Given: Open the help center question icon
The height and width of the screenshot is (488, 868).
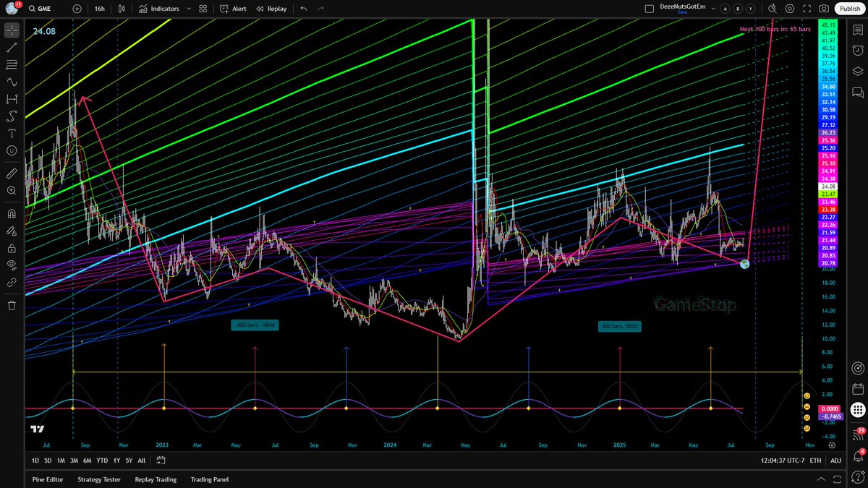Looking at the screenshot, I should pyautogui.click(x=858, y=478).
